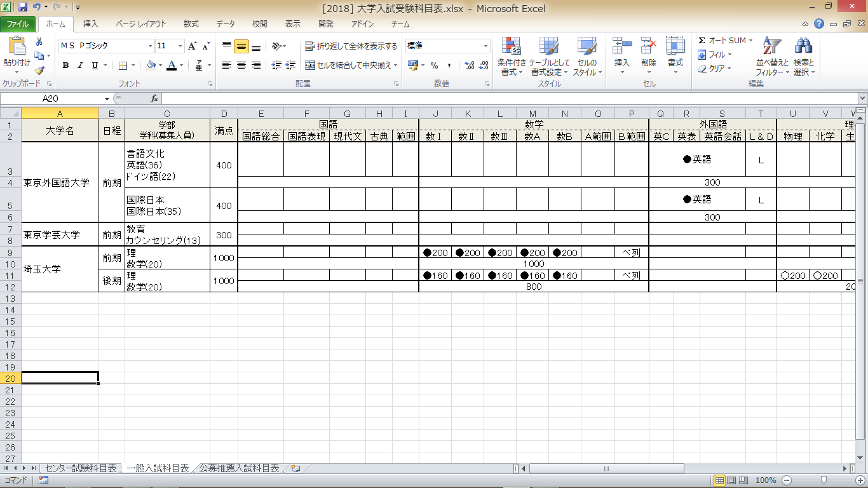Screen dimensions: 868x488
Task: Open the 数式 ribbon tab
Action: pos(191,24)
